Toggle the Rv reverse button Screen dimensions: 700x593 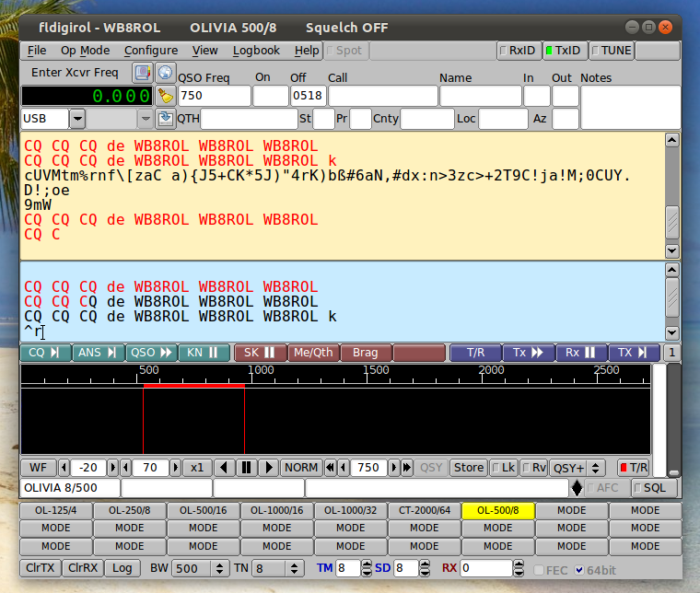click(534, 468)
